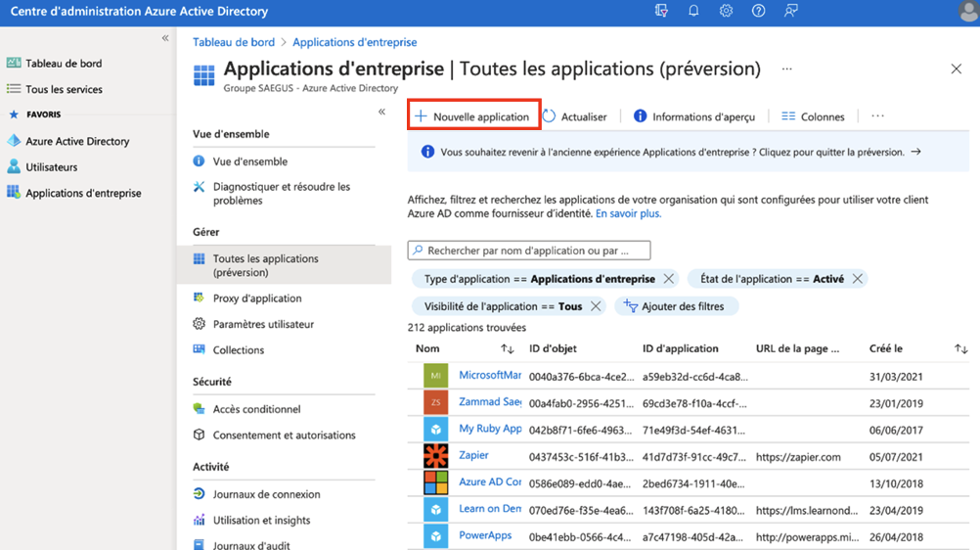Click the Zapier app logo icon

click(435, 456)
